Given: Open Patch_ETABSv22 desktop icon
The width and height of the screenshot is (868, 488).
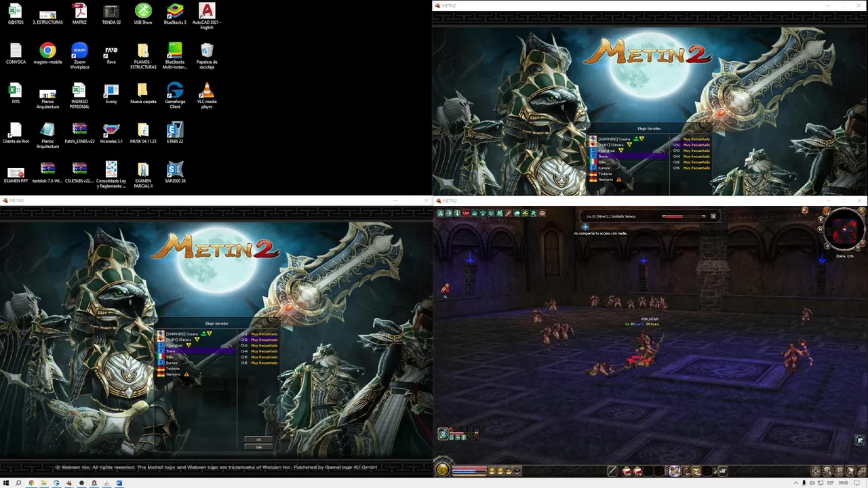Looking at the screenshot, I should click(x=79, y=133).
